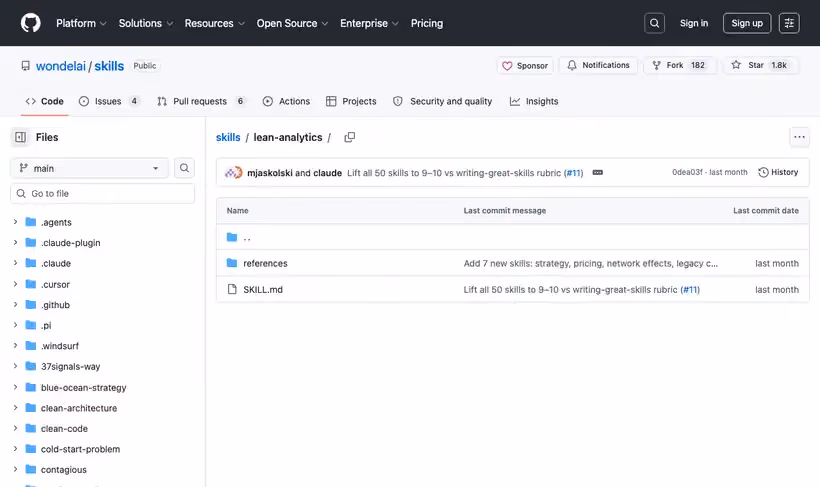Open the references folder link
820x487 pixels.
click(x=265, y=263)
